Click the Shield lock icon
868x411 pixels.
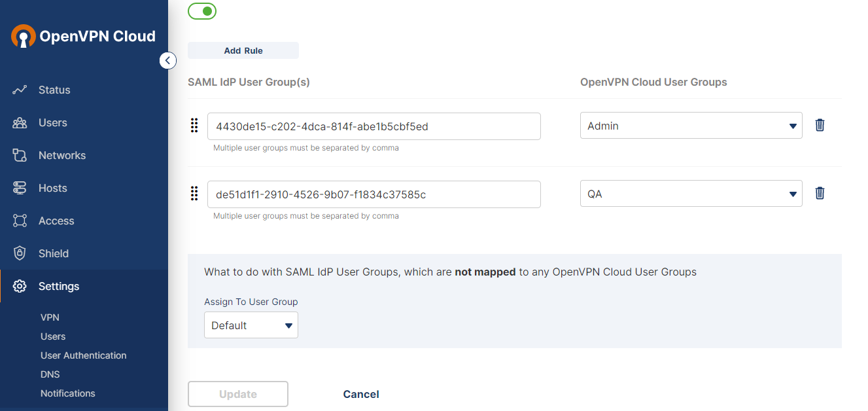point(20,253)
